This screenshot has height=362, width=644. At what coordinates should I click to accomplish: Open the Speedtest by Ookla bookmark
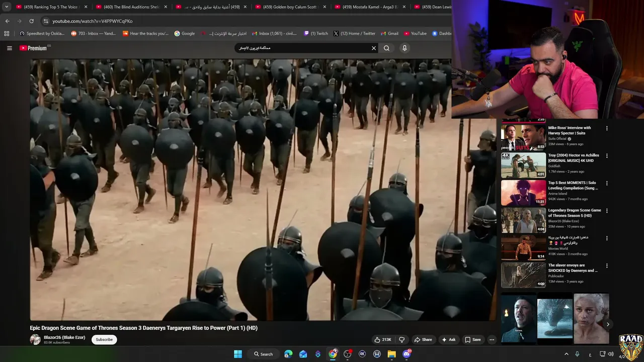42,34
